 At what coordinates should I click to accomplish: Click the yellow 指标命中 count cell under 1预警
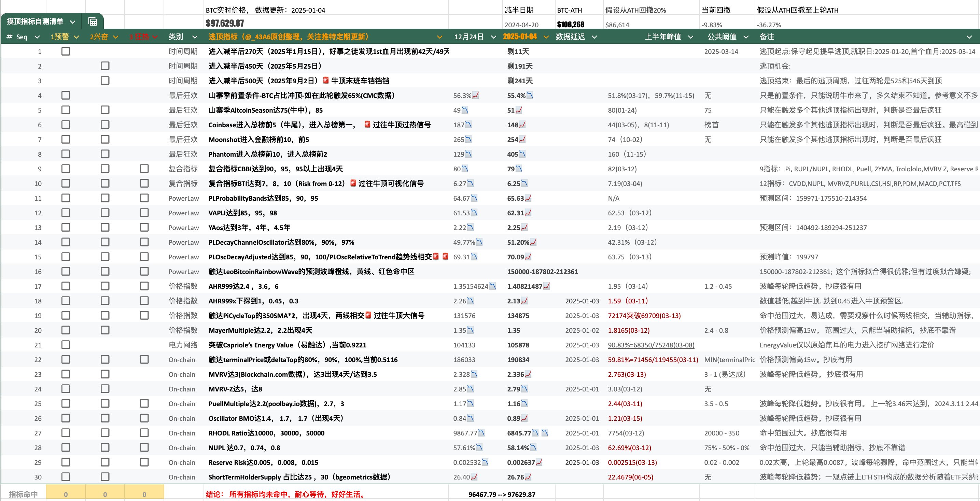[x=66, y=494]
